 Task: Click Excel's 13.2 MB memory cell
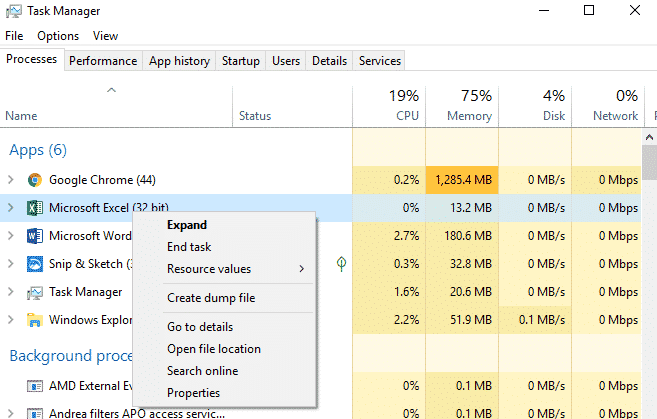[x=462, y=208]
